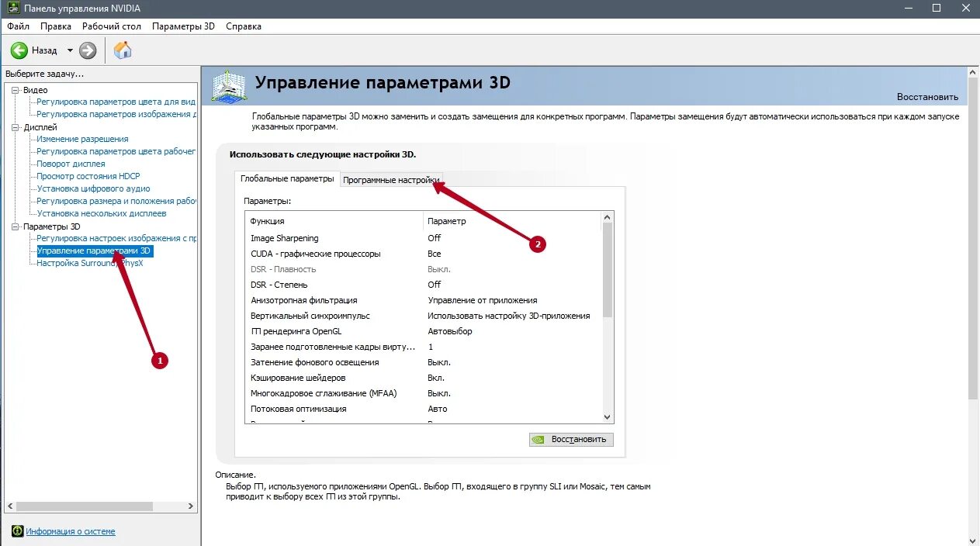Select Image Sharpening row
The width and height of the screenshot is (980, 546).
423,238
